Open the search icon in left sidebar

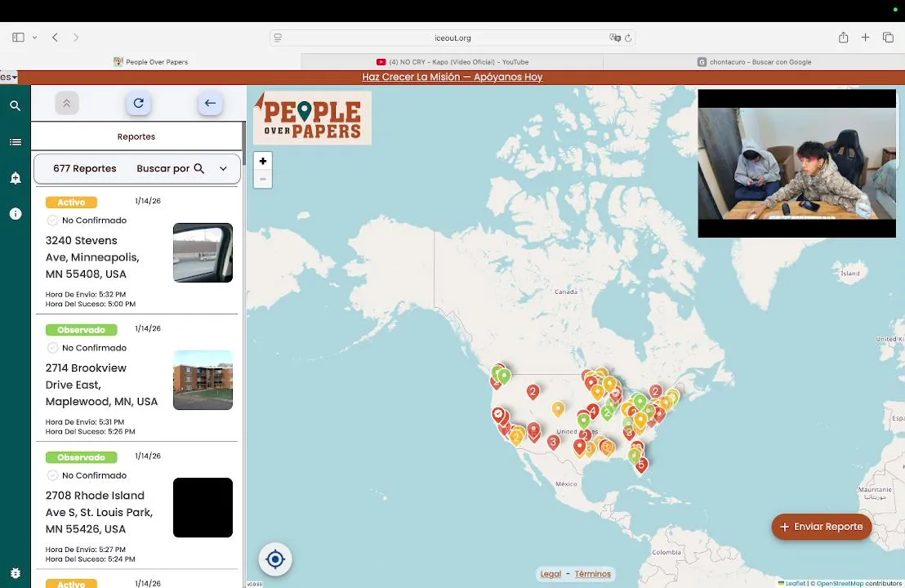click(16, 105)
